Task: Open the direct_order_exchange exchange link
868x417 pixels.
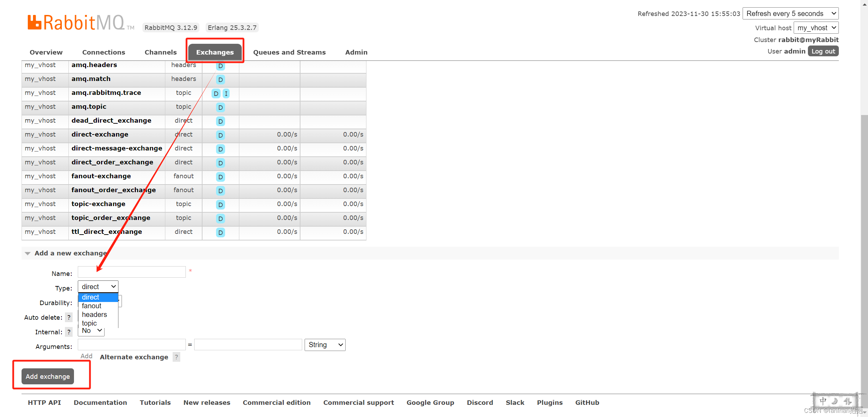Action: [112, 162]
